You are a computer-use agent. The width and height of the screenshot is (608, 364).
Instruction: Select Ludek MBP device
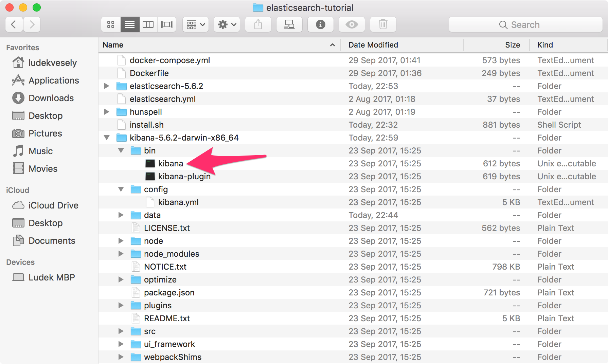(x=43, y=277)
